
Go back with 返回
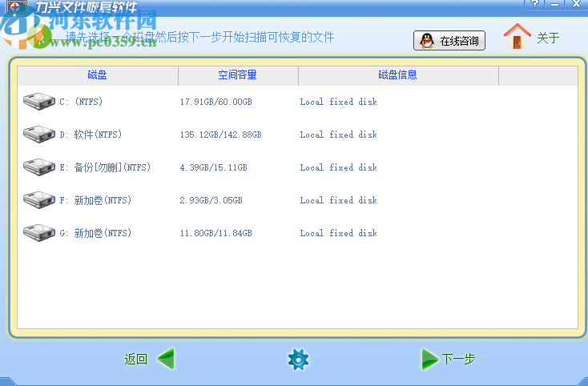[x=135, y=359]
